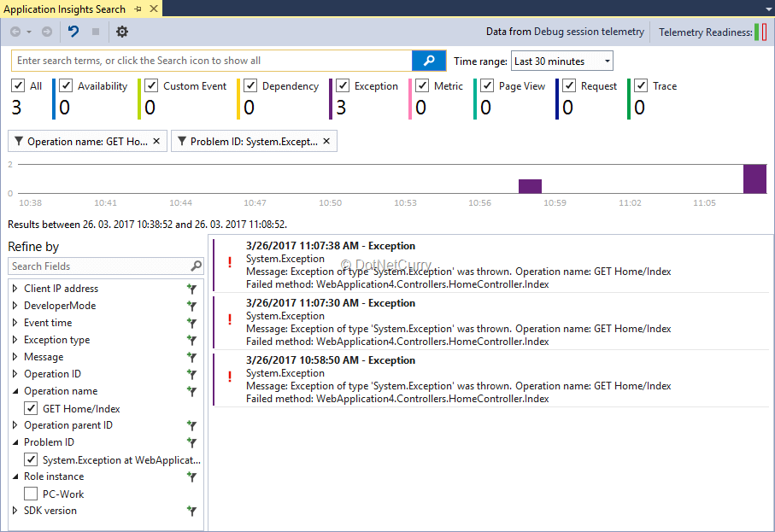Click the magnifier search button
This screenshot has width=775, height=532.
click(x=429, y=61)
